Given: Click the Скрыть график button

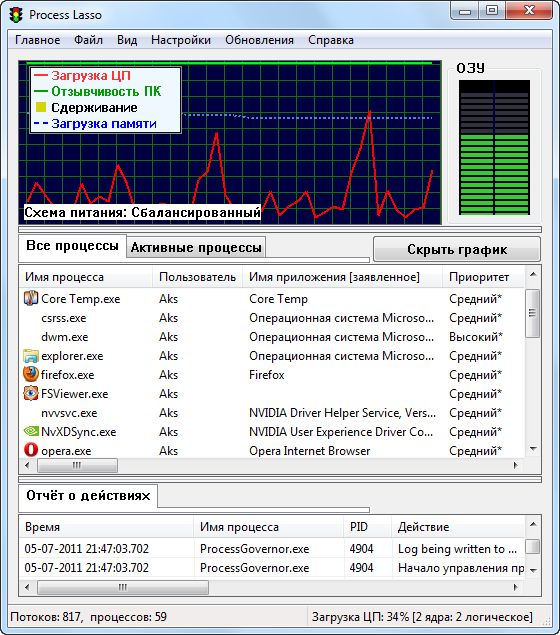Looking at the screenshot, I should pos(457,249).
